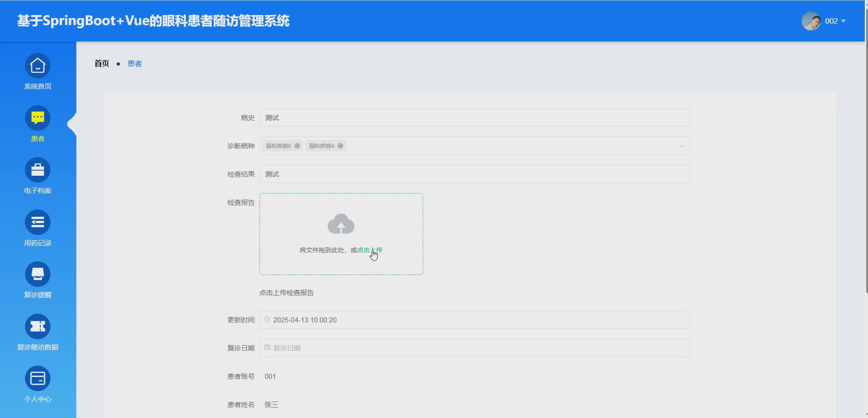The width and height of the screenshot is (868, 418).
Task: Click the 用药记录 list icon
Action: pyautogui.click(x=38, y=222)
